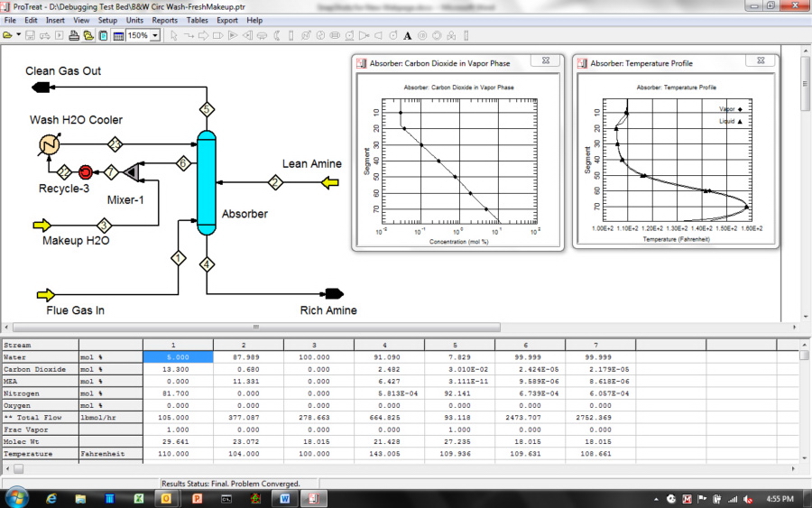Select stream 2 diamond marker
812x508 pixels.
(274, 183)
